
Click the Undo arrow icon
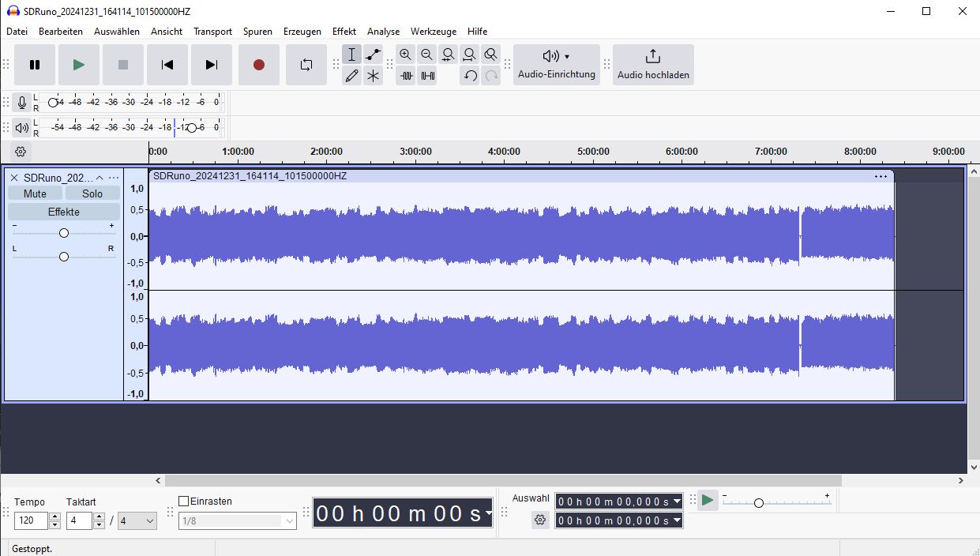point(470,76)
